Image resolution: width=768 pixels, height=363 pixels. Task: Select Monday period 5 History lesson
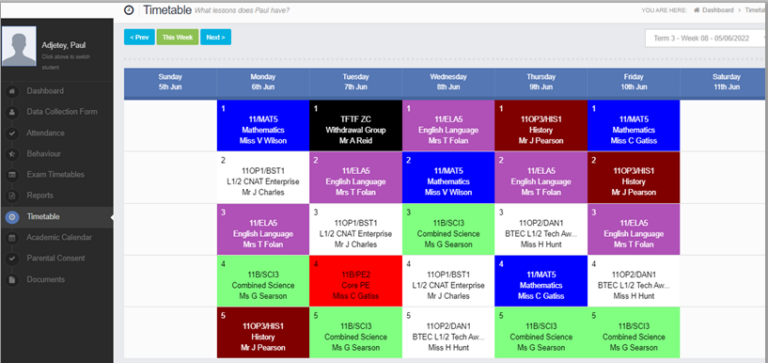point(263,333)
